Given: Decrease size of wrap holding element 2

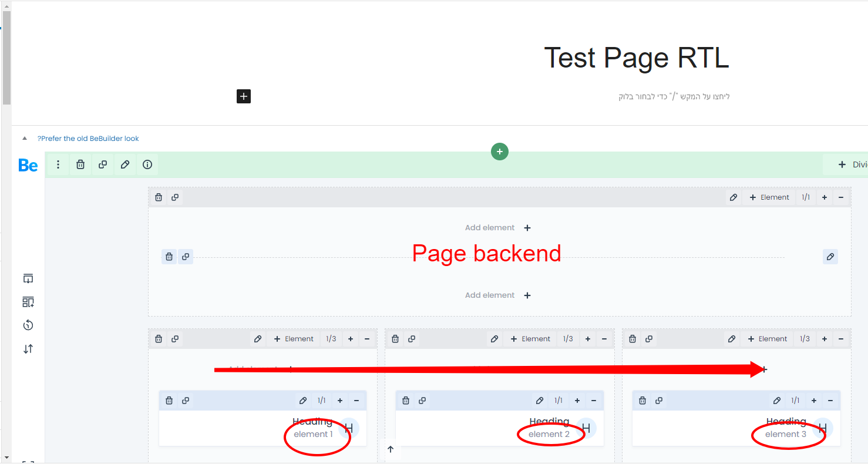Looking at the screenshot, I should [x=604, y=339].
